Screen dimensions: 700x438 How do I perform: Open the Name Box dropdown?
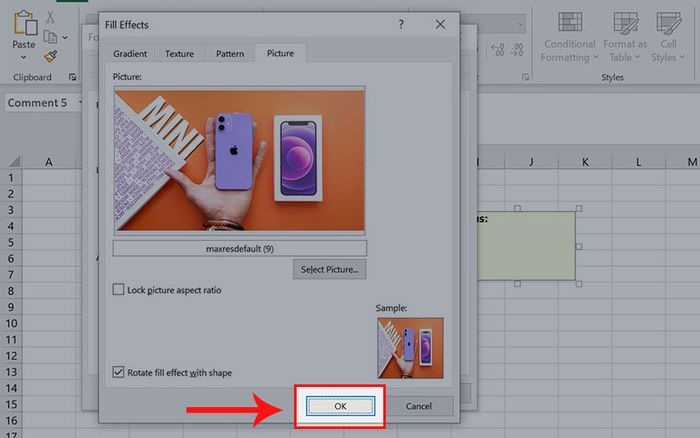(80, 103)
